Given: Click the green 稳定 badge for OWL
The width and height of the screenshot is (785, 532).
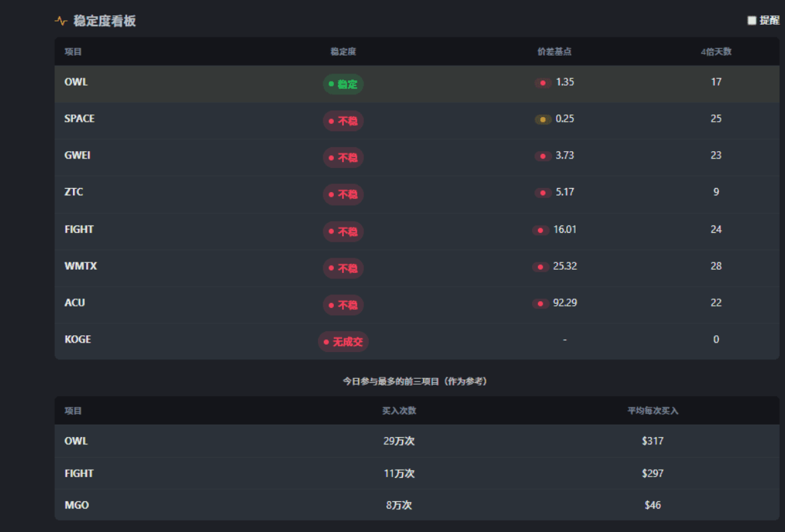Looking at the screenshot, I should tap(343, 84).
